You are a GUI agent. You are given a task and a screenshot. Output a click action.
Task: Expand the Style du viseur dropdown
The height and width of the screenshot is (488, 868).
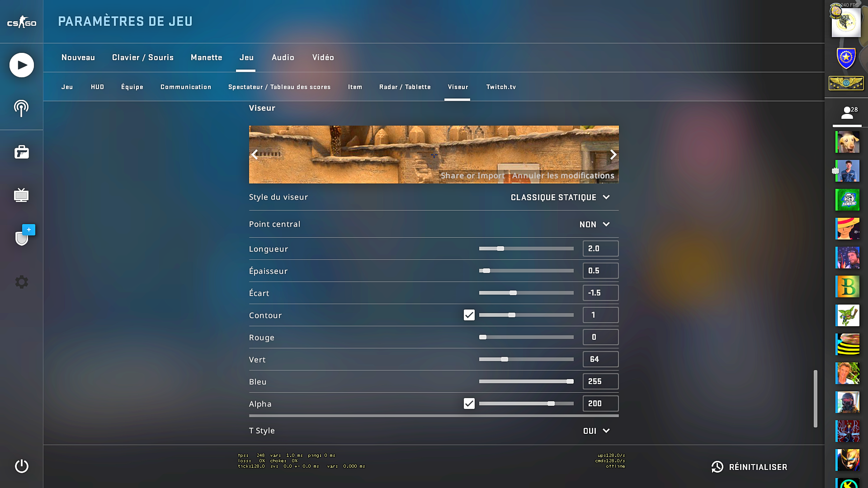(x=560, y=197)
